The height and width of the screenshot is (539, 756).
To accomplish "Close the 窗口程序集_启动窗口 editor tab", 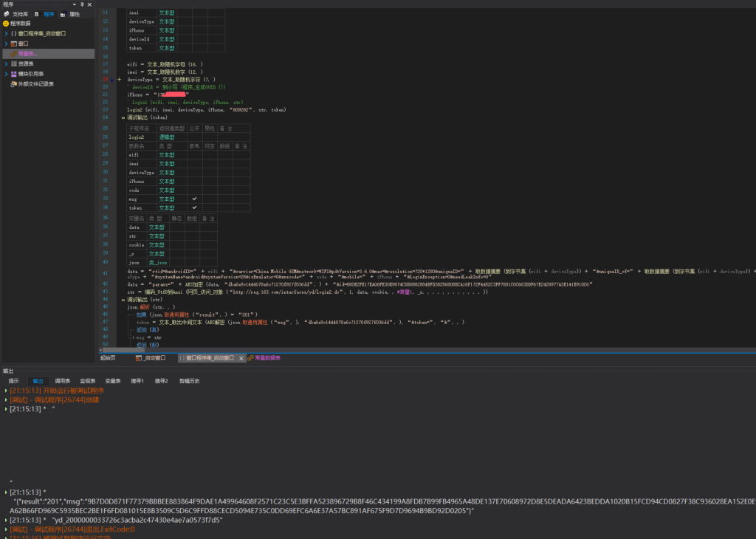I will coord(241,358).
